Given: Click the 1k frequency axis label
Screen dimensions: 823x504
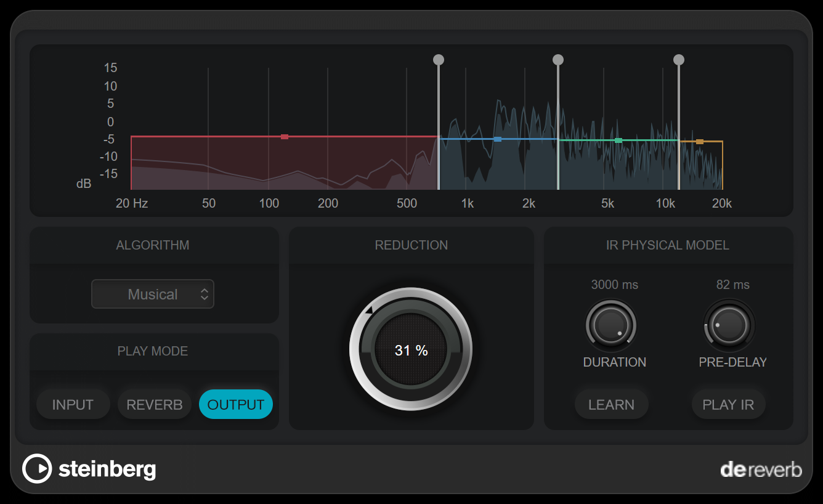Looking at the screenshot, I should (x=468, y=203).
